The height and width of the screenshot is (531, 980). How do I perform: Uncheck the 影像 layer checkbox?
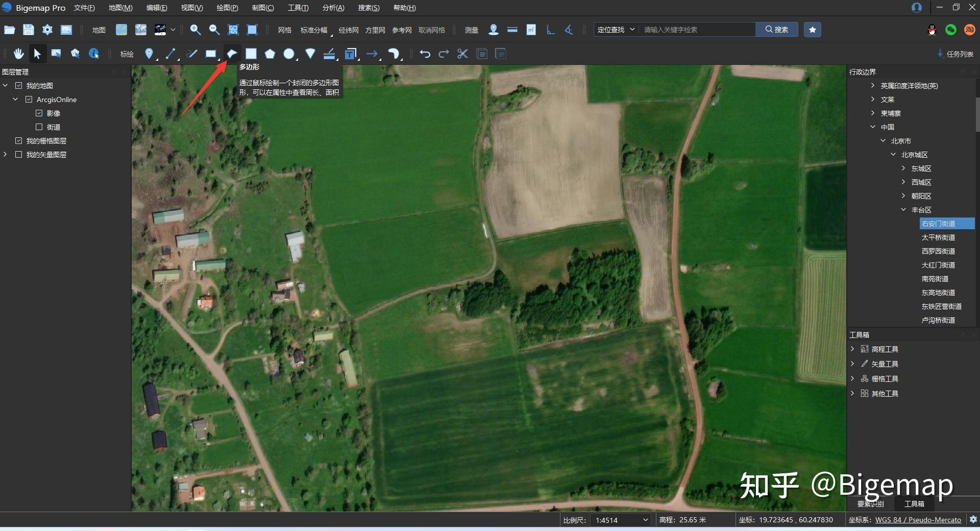click(39, 113)
